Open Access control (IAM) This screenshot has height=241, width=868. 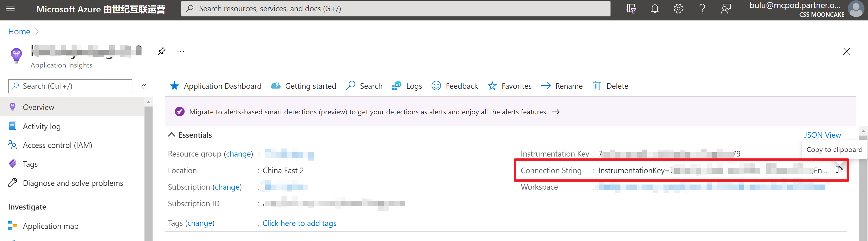click(57, 145)
